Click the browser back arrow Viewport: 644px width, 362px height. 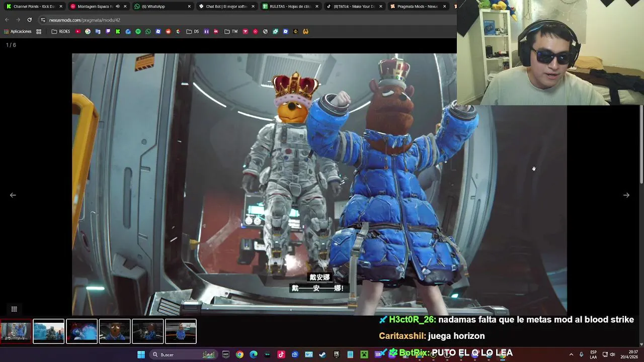coord(7,20)
